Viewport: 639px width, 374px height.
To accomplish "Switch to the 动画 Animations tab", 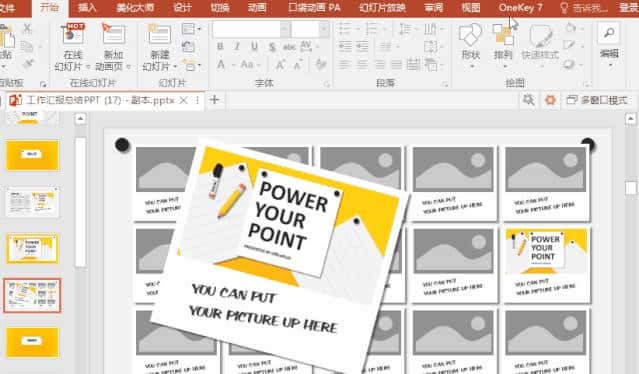I will 257,7.
